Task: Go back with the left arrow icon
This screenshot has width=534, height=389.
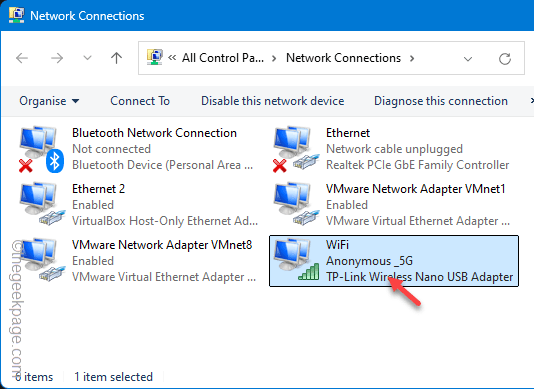Action: tap(22, 58)
